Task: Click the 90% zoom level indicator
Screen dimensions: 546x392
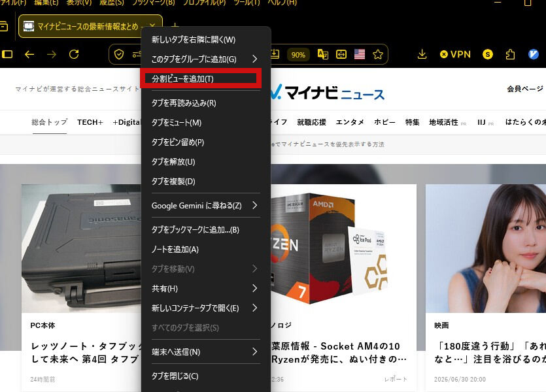Action: tap(298, 55)
